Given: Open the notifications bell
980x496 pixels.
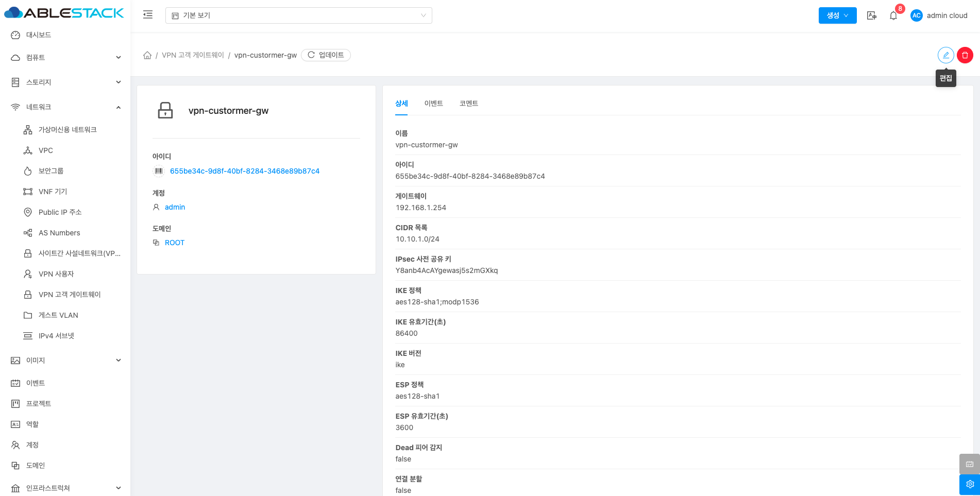Looking at the screenshot, I should click(893, 15).
